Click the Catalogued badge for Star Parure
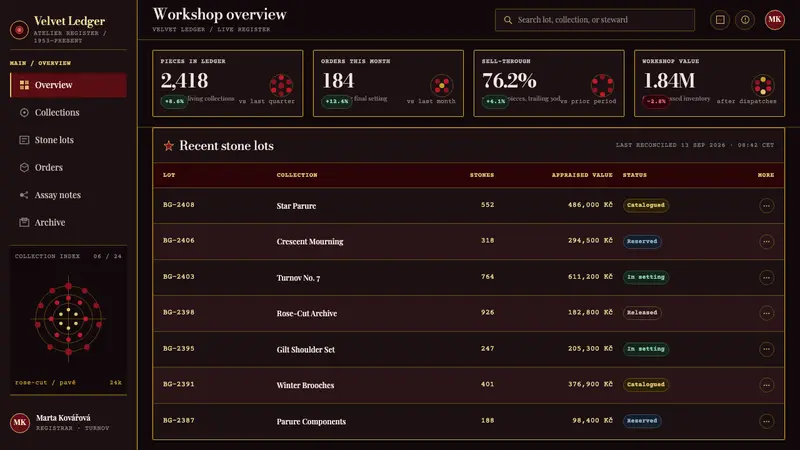The height and width of the screenshot is (450, 800). point(646,205)
